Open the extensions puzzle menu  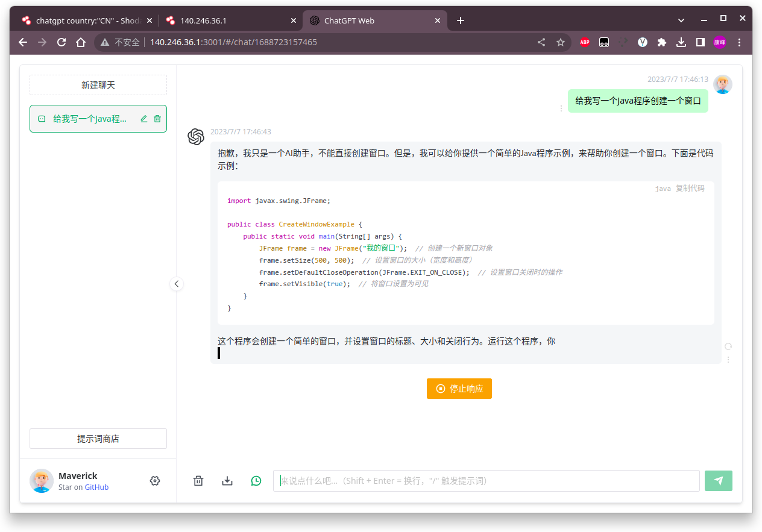[x=662, y=42]
